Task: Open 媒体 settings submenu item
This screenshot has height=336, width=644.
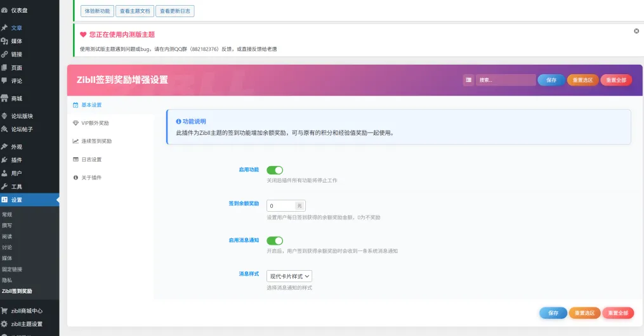Action: 7,258
